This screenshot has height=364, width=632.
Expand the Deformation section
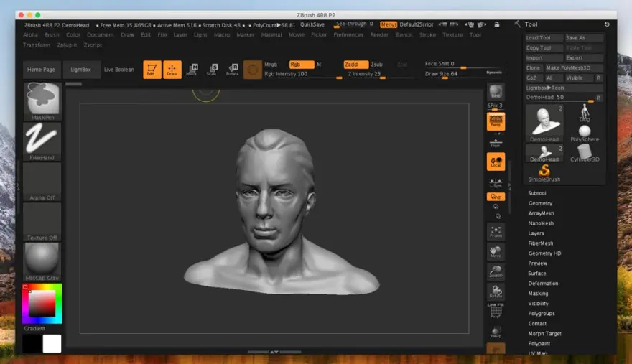[543, 284]
